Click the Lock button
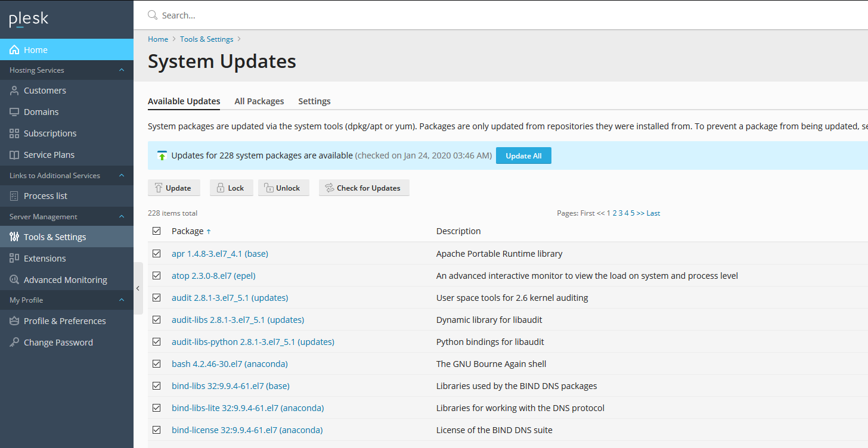 tap(231, 188)
